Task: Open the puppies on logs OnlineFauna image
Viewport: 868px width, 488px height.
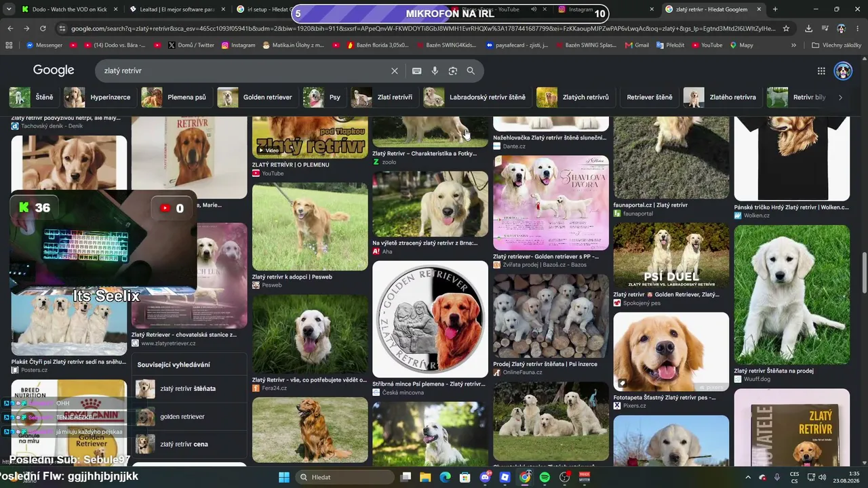Action: (x=551, y=316)
